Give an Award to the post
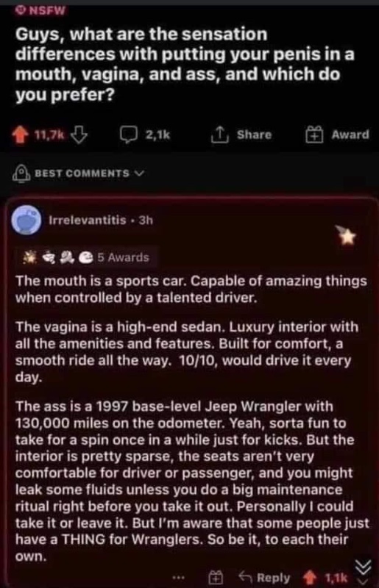Screen dimensions: 379x588 coord(336,135)
